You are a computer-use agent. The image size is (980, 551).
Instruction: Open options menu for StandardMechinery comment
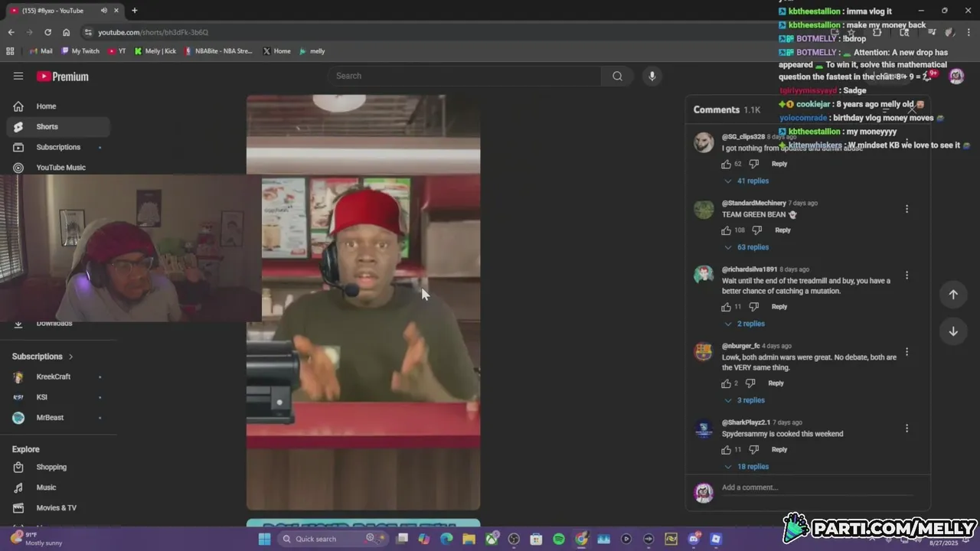(x=906, y=209)
